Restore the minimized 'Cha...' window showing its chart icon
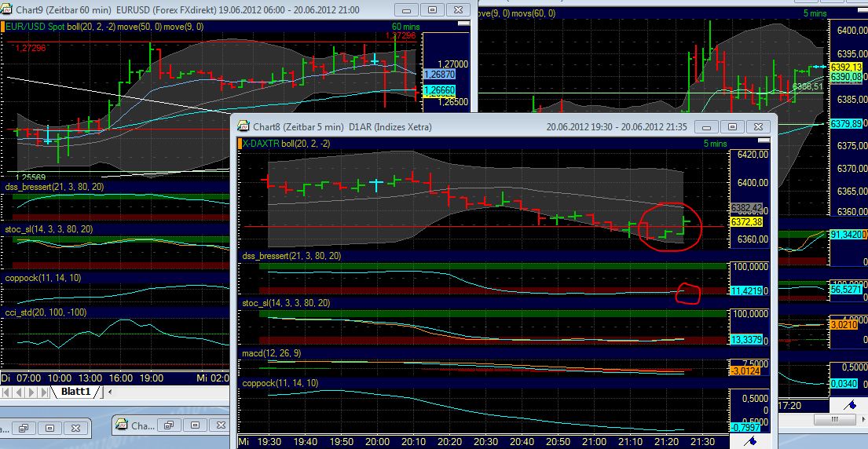 click(x=170, y=425)
